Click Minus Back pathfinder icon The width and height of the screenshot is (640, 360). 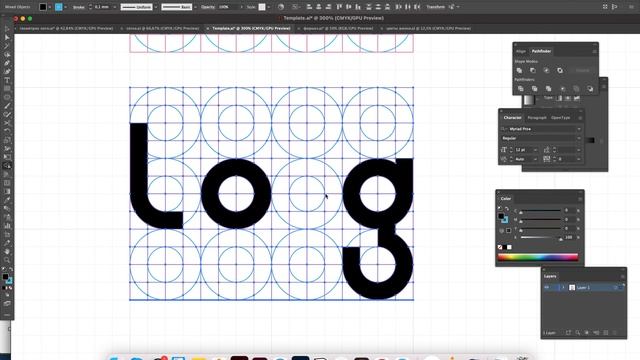click(590, 89)
